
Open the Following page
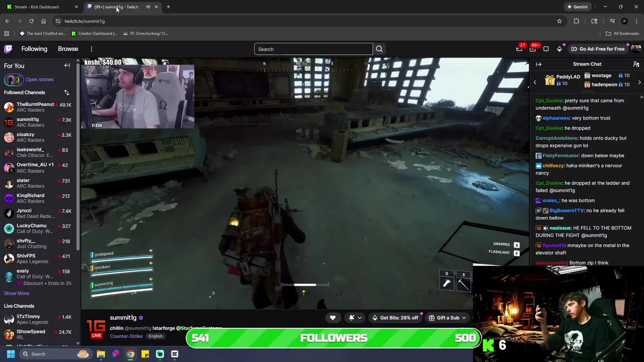point(34,49)
